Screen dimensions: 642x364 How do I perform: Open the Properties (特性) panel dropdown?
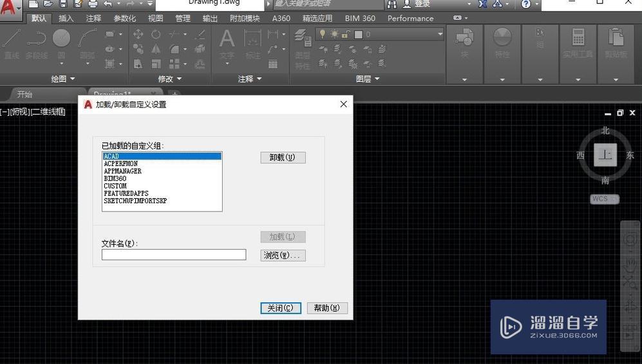(502, 79)
